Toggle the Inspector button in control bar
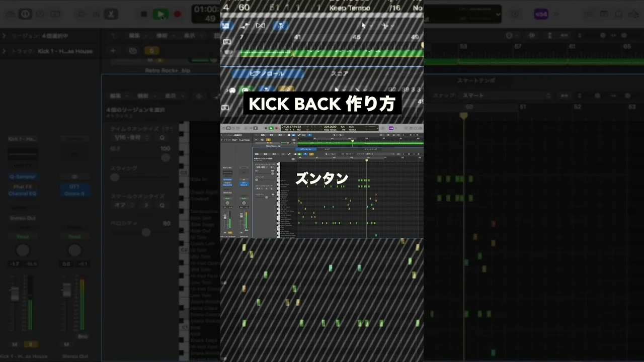644x362 pixels. click(25, 14)
